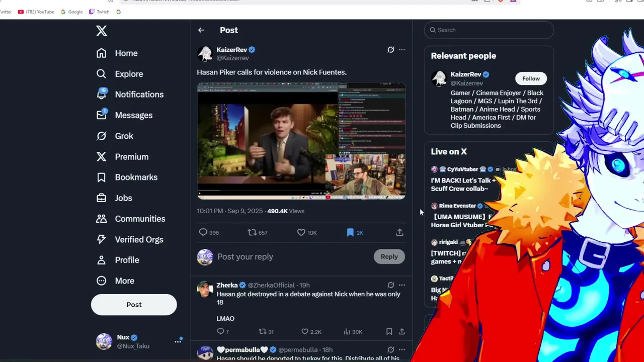The height and width of the screenshot is (362, 644).
Task: Click Nux profile avatar in sidebar
Action: tap(104, 341)
